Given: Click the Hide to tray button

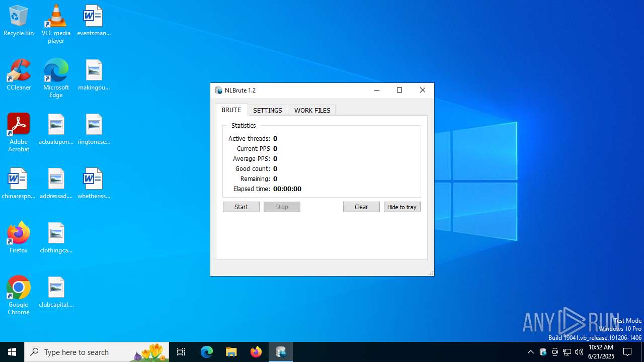Looking at the screenshot, I should [402, 207].
